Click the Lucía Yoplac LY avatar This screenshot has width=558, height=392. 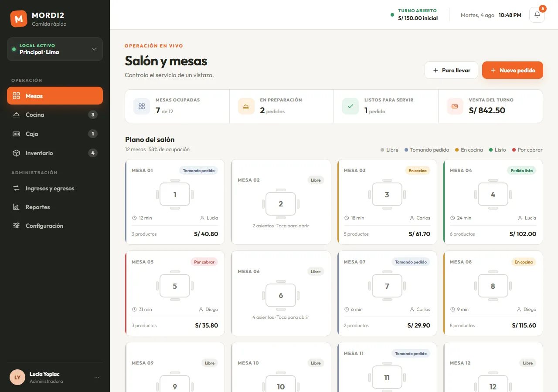(x=17, y=377)
